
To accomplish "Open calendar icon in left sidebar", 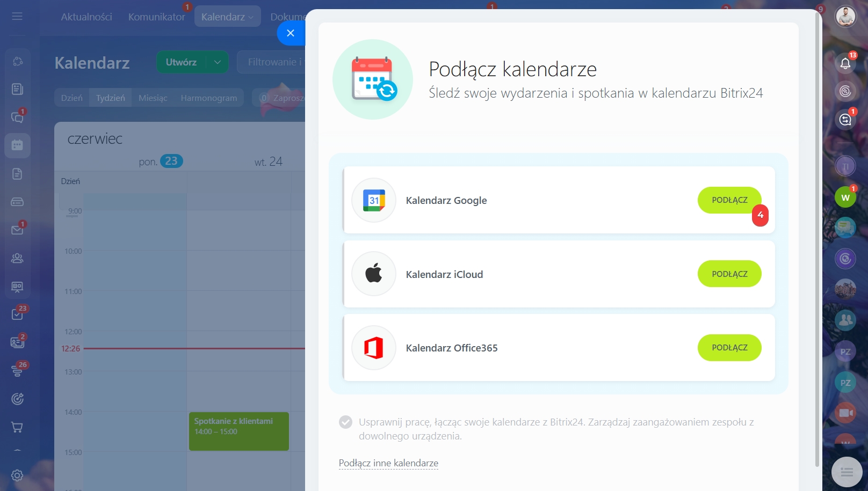I will tap(17, 145).
